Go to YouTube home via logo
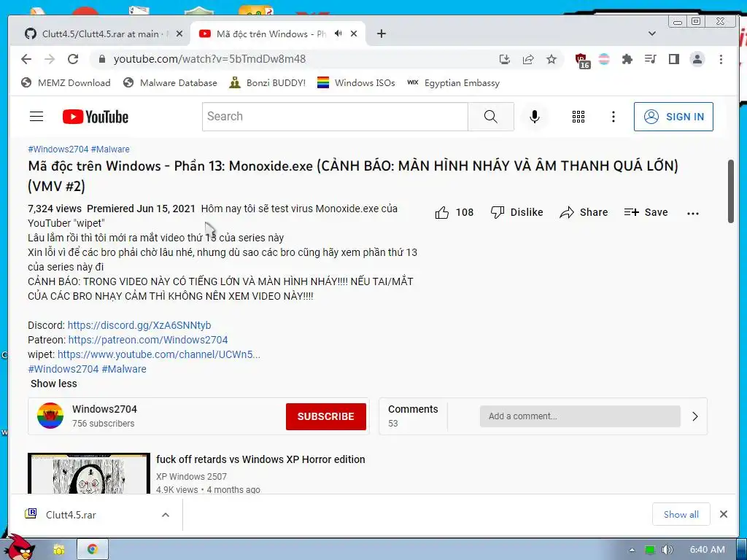Image resolution: width=747 pixels, height=560 pixels. (96, 117)
